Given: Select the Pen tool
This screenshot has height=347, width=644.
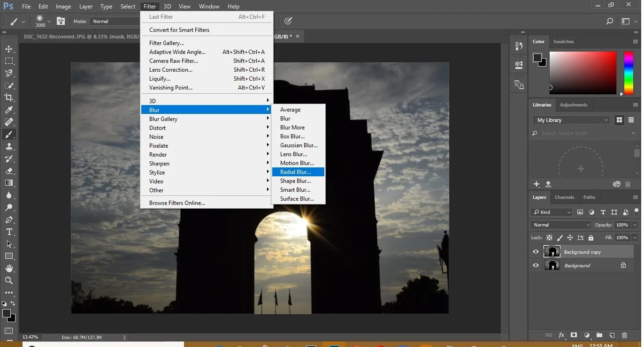Looking at the screenshot, I should tap(9, 219).
